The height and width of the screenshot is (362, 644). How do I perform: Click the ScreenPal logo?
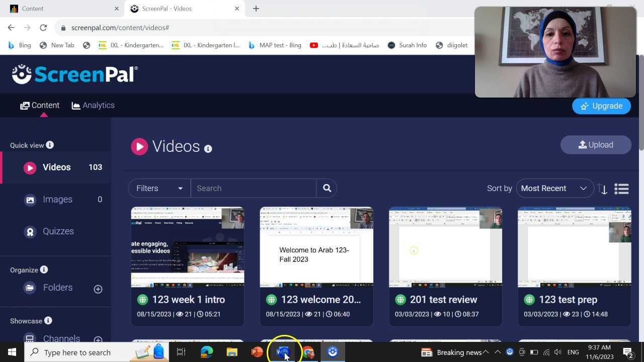tap(74, 74)
